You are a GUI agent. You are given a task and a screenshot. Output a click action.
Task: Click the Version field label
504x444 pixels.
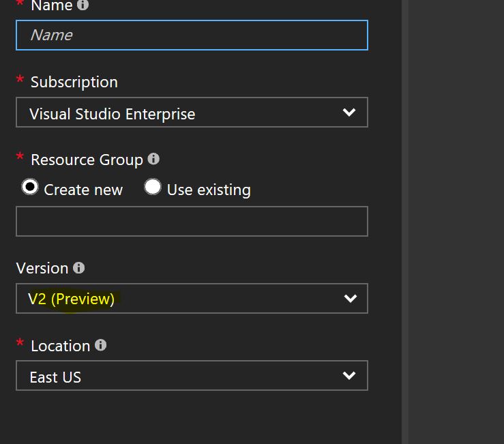pyautogui.click(x=42, y=269)
